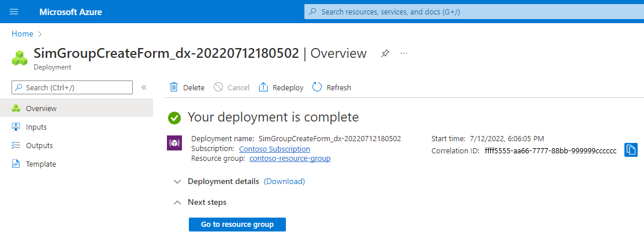Image resolution: width=644 pixels, height=239 pixels.
Task: Click the green deployment cubes icon by title
Action: click(19, 58)
